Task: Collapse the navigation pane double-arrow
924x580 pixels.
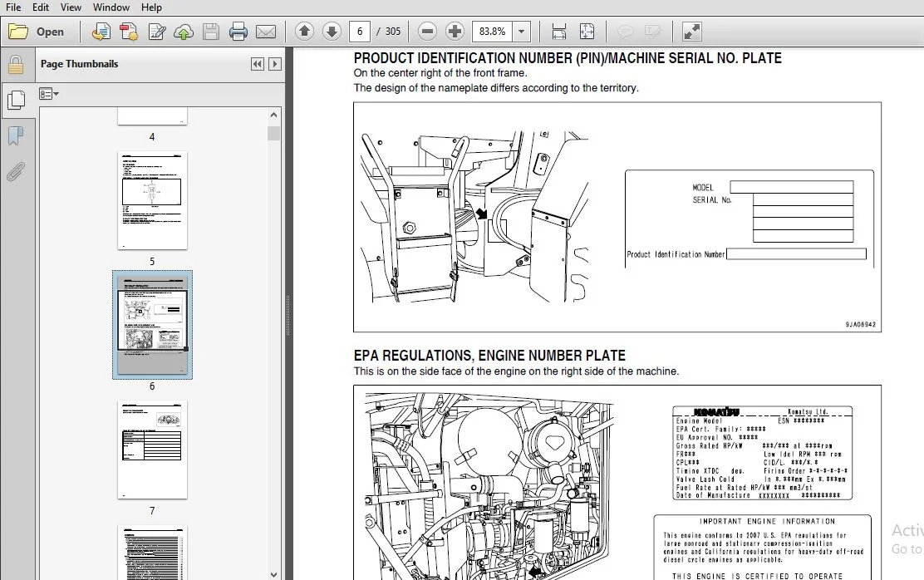Action: click(258, 64)
